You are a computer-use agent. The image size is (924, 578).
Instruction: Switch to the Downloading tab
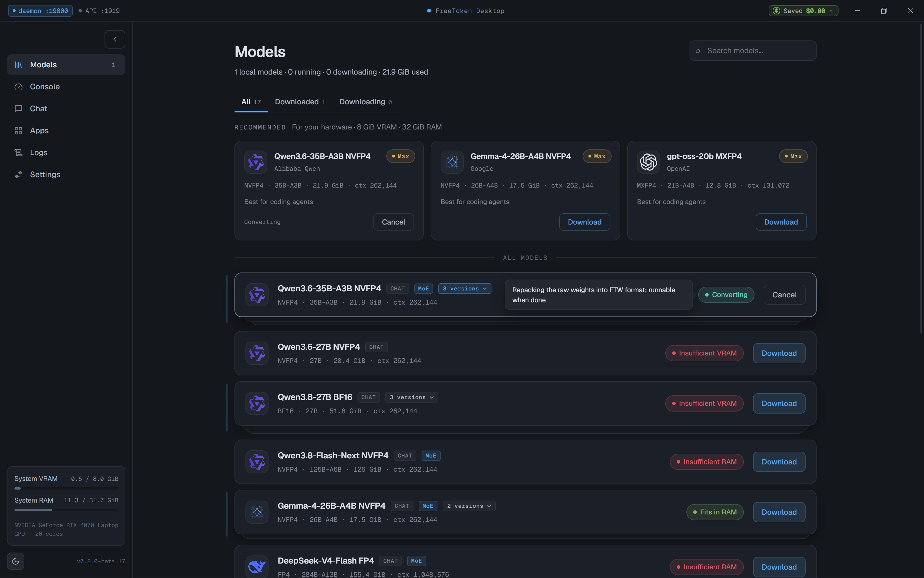click(x=365, y=102)
